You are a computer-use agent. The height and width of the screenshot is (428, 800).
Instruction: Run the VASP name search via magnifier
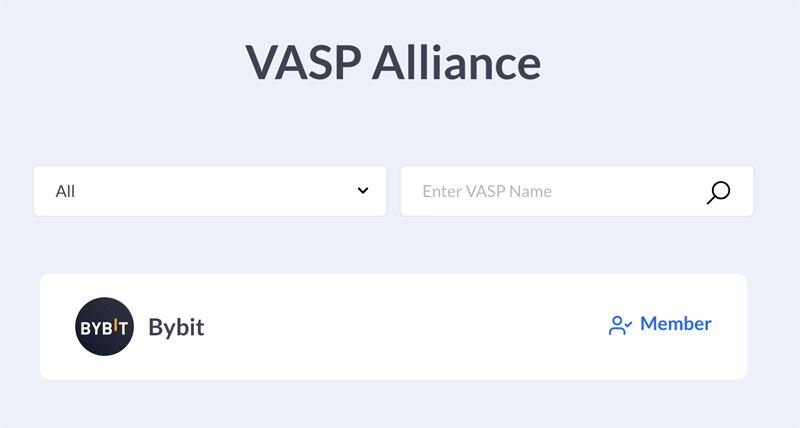tap(718, 192)
